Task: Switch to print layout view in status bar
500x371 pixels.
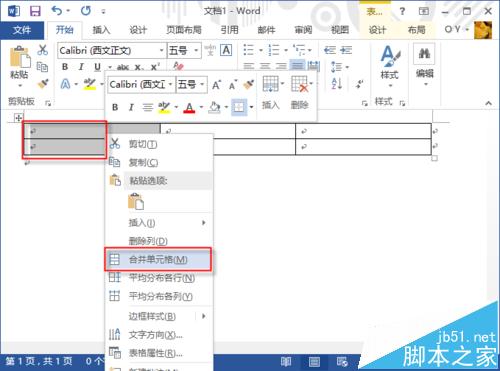Action: point(314,361)
